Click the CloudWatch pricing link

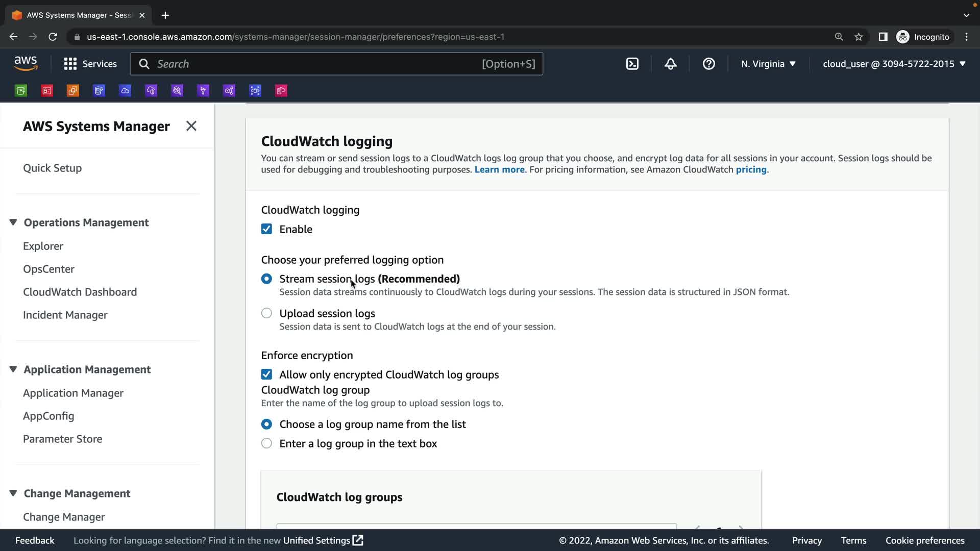(x=751, y=169)
